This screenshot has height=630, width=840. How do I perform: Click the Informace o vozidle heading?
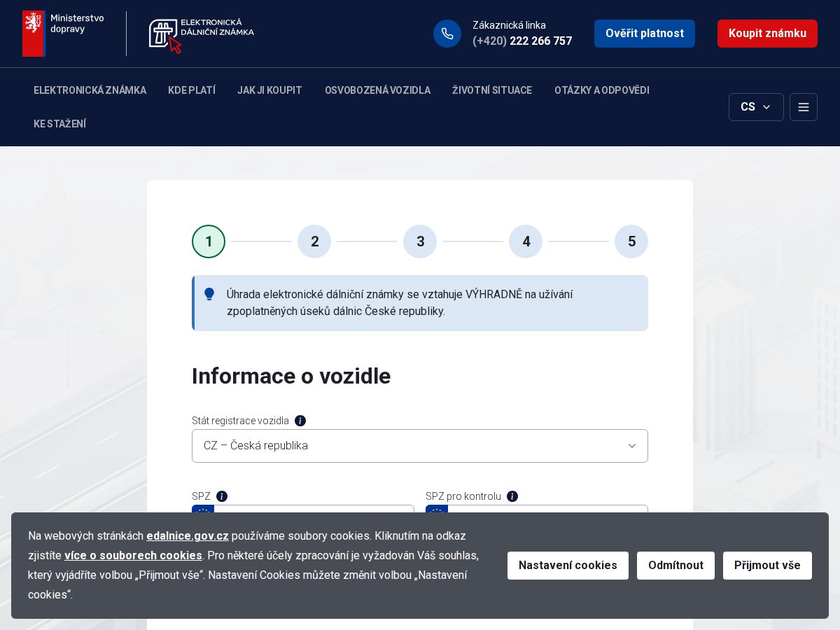[x=291, y=376]
